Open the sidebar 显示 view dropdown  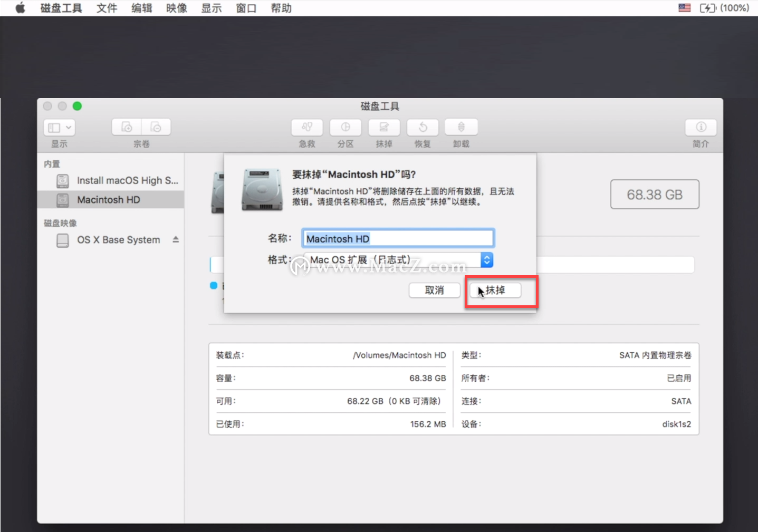[x=59, y=127]
